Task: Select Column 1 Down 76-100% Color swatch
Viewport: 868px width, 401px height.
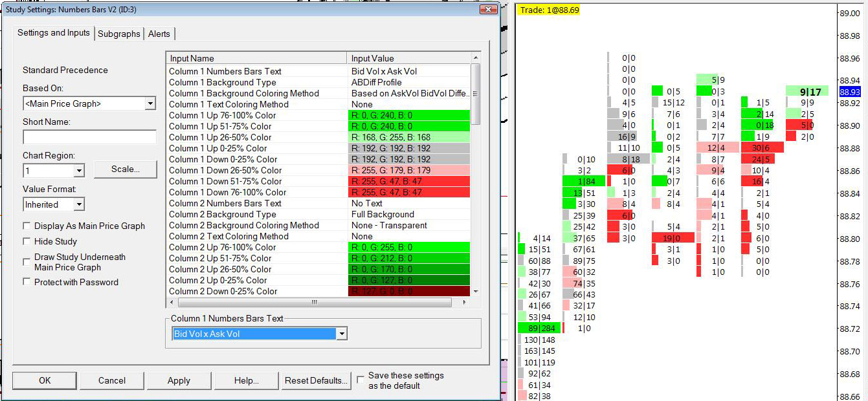Action: point(408,192)
